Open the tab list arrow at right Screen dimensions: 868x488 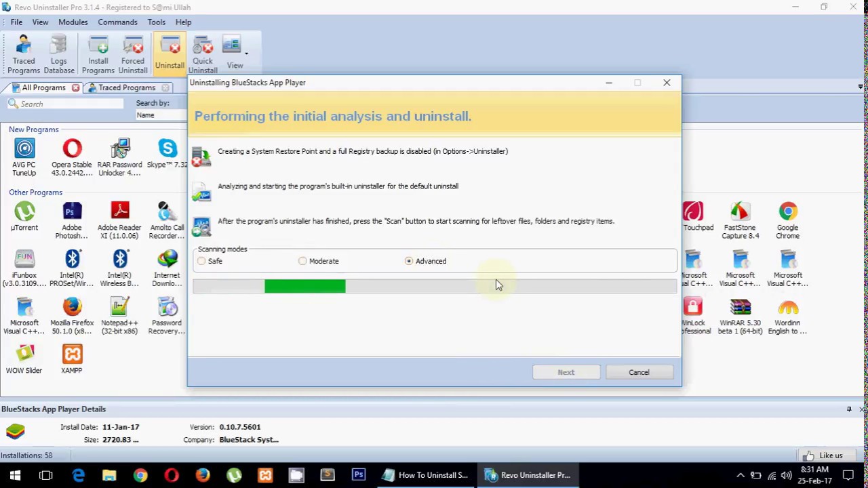click(861, 87)
